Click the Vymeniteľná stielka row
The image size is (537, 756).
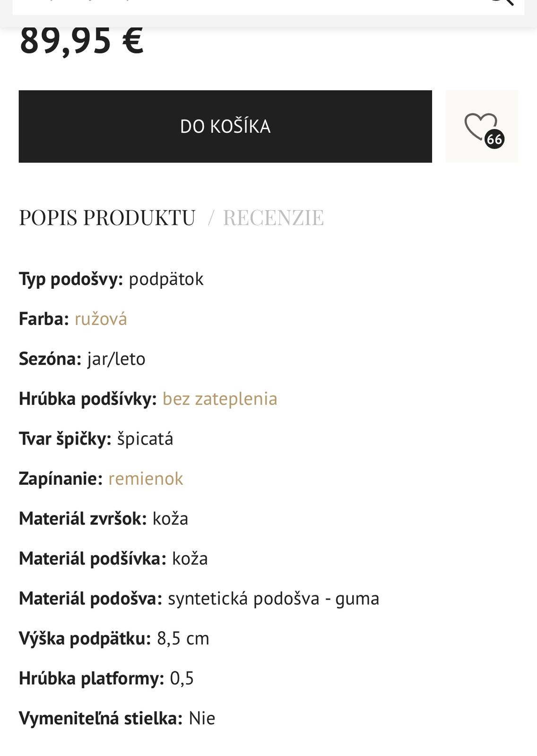click(x=117, y=718)
